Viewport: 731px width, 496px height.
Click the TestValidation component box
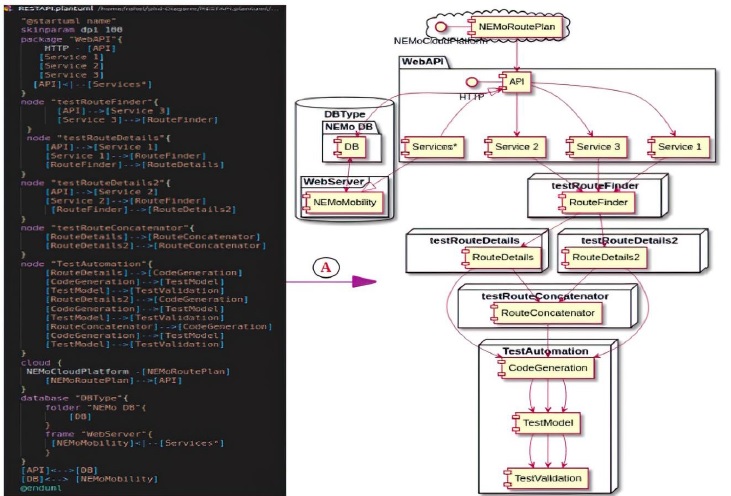coord(546,478)
